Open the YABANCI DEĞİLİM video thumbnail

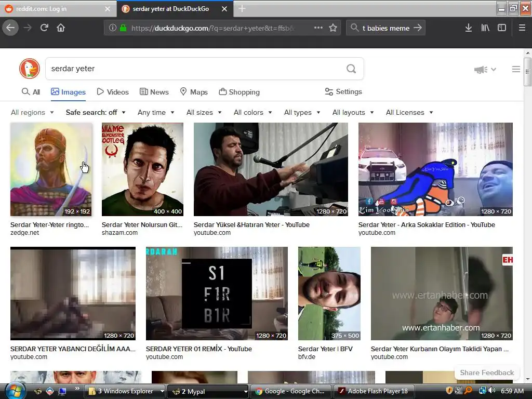click(x=73, y=294)
